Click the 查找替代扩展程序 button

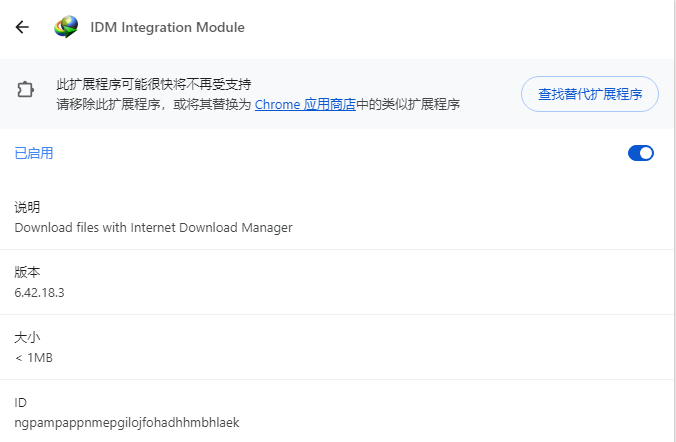(x=590, y=94)
